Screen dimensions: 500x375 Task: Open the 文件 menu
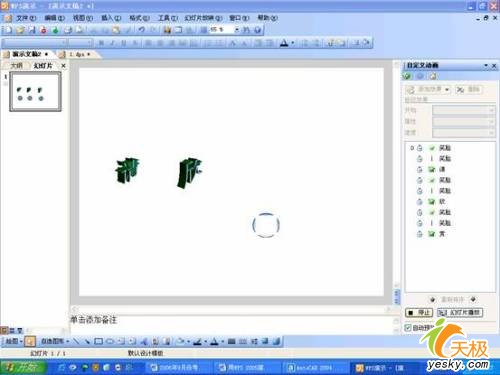click(26, 18)
